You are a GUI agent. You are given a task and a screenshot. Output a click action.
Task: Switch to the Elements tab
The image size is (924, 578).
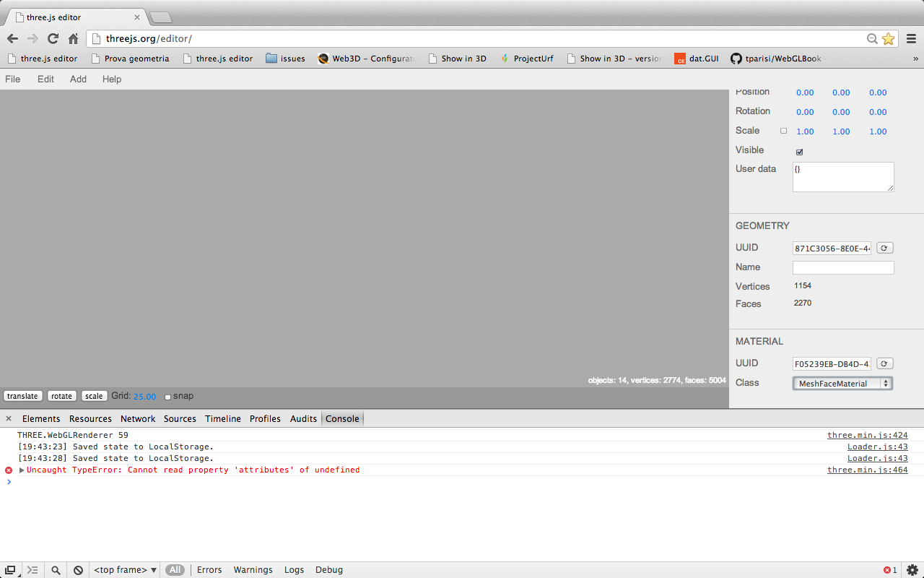[41, 418]
